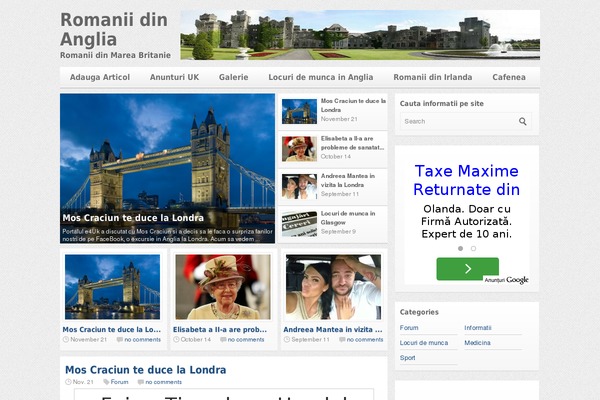Open the Medicina category
The height and width of the screenshot is (400, 600).
pos(478,343)
